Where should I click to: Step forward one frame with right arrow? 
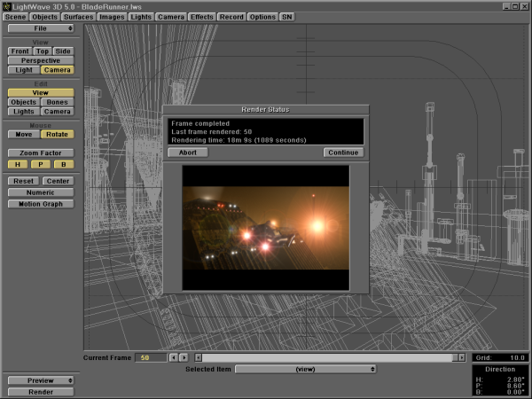184,357
